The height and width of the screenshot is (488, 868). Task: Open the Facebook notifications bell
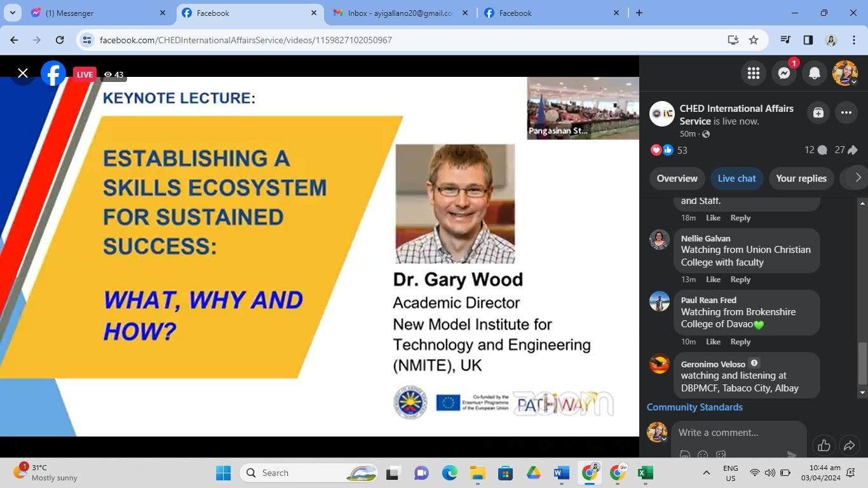pos(815,74)
